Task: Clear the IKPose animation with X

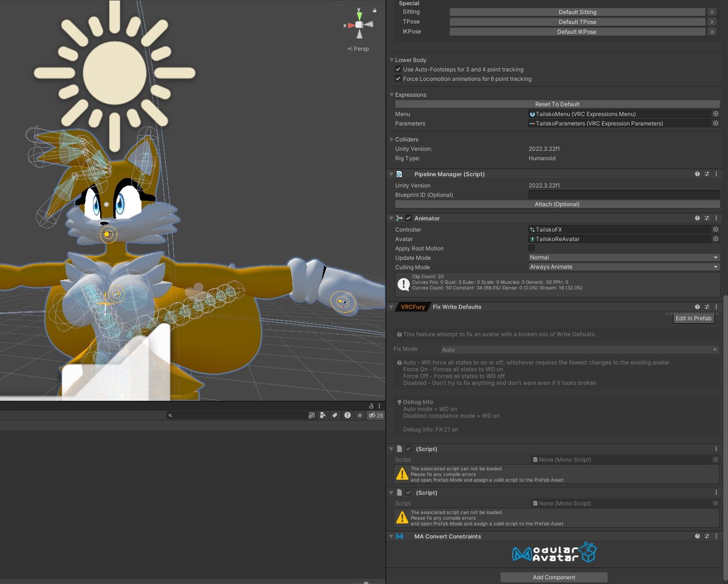Action: click(x=712, y=32)
